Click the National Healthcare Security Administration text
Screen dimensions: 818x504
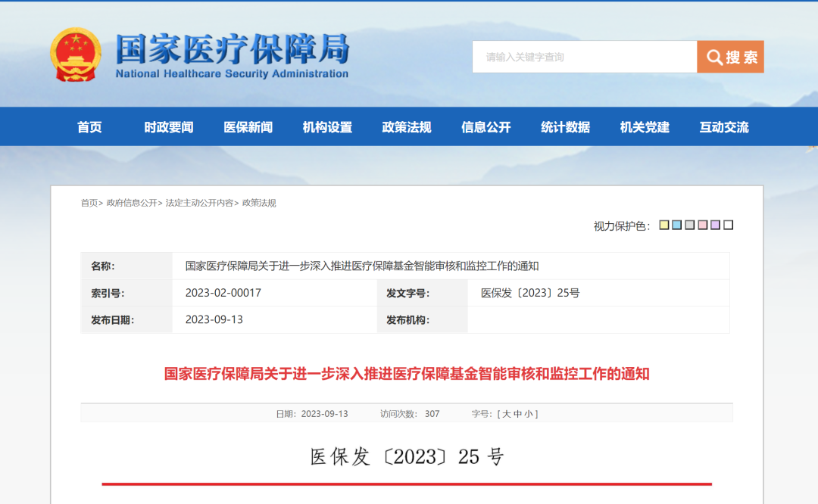point(232,74)
